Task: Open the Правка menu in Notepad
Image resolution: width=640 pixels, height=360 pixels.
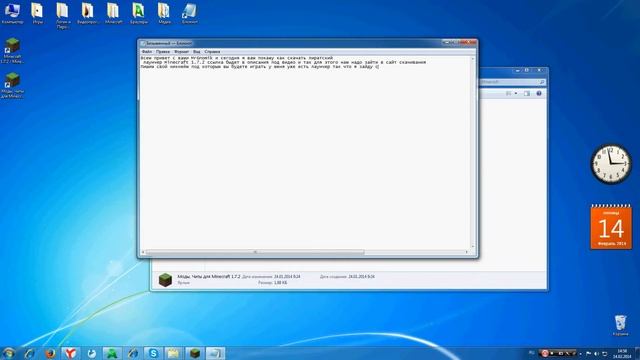Action: pyautogui.click(x=162, y=52)
